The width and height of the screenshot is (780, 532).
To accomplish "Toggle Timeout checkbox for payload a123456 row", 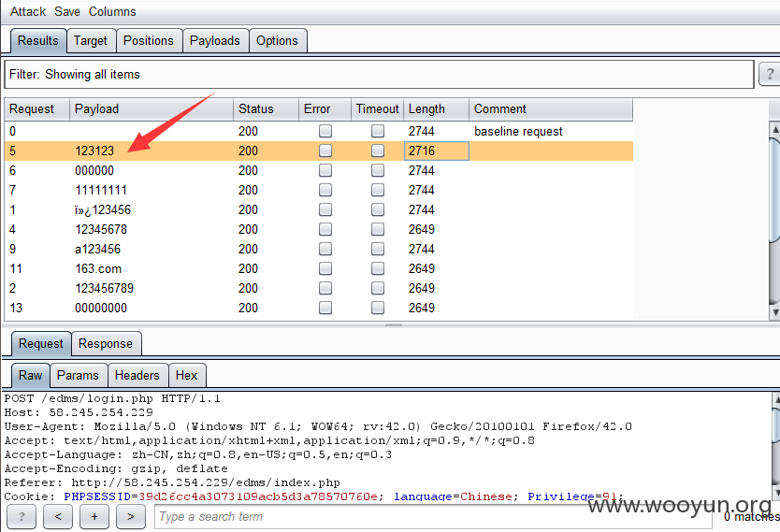I will coord(378,249).
